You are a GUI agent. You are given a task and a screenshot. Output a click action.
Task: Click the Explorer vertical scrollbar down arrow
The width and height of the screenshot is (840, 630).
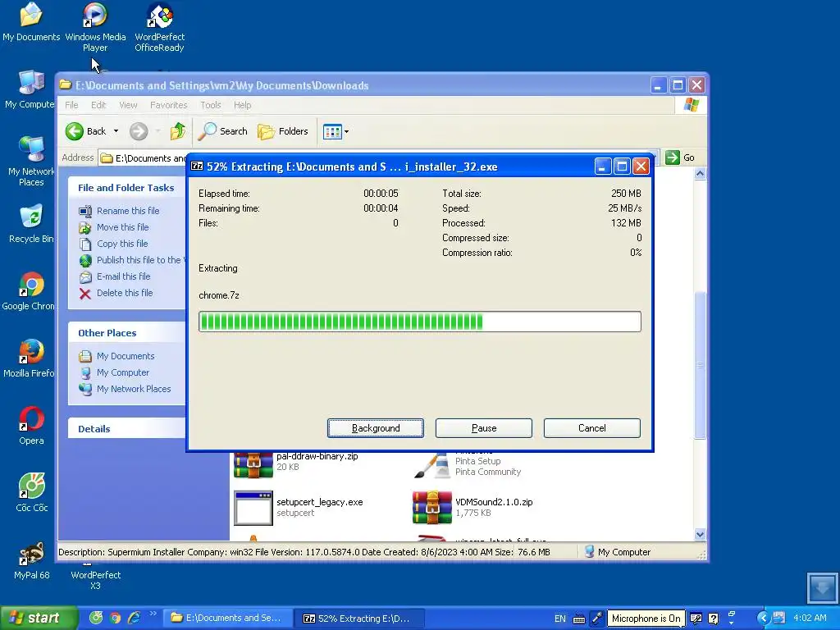click(x=700, y=534)
